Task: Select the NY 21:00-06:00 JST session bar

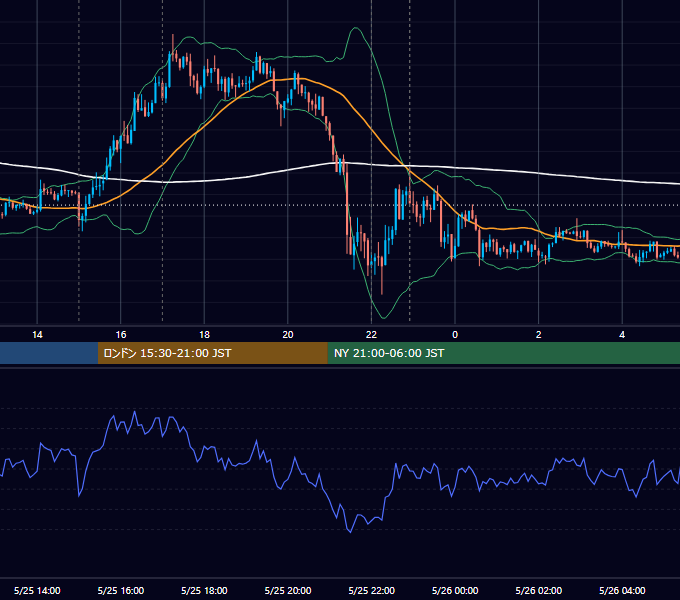Action: (503, 353)
